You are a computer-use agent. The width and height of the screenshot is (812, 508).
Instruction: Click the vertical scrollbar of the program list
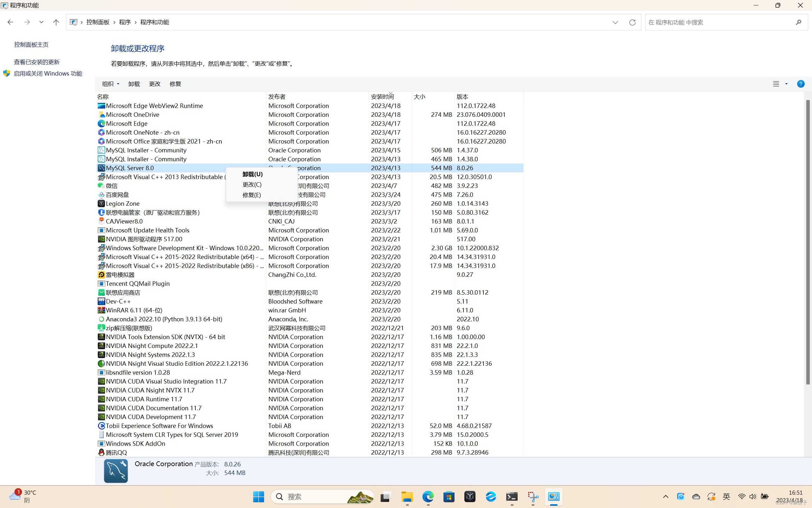808,242
